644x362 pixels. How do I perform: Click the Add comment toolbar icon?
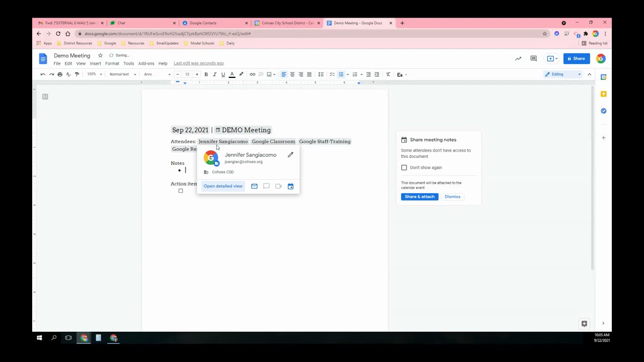tap(261, 74)
